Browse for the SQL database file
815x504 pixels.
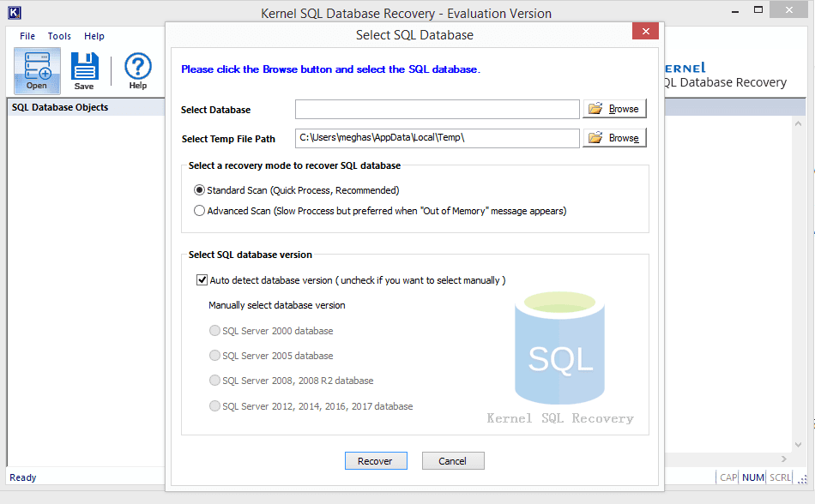coord(614,109)
